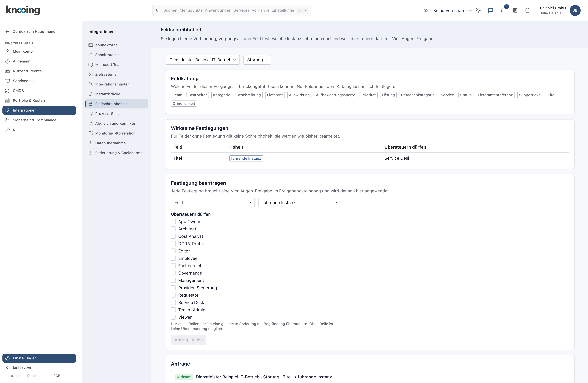
Task: Click the JB user avatar
Action: coord(575,10)
